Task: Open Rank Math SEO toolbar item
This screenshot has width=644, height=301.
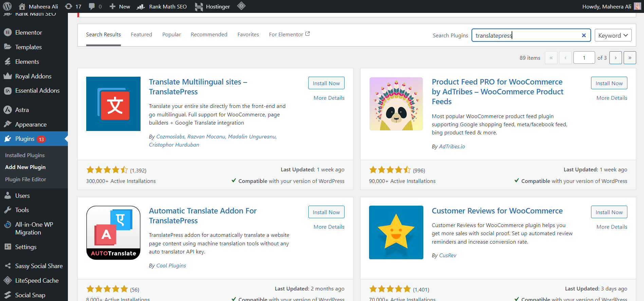Action: coord(162,6)
